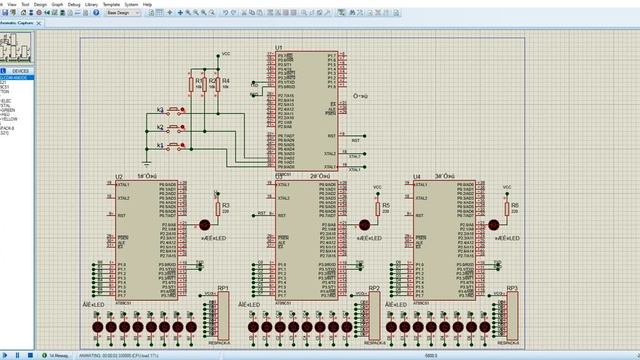The image size is (640, 360).
Task: Open the simulation Messages log indicator
Action: click(56, 356)
